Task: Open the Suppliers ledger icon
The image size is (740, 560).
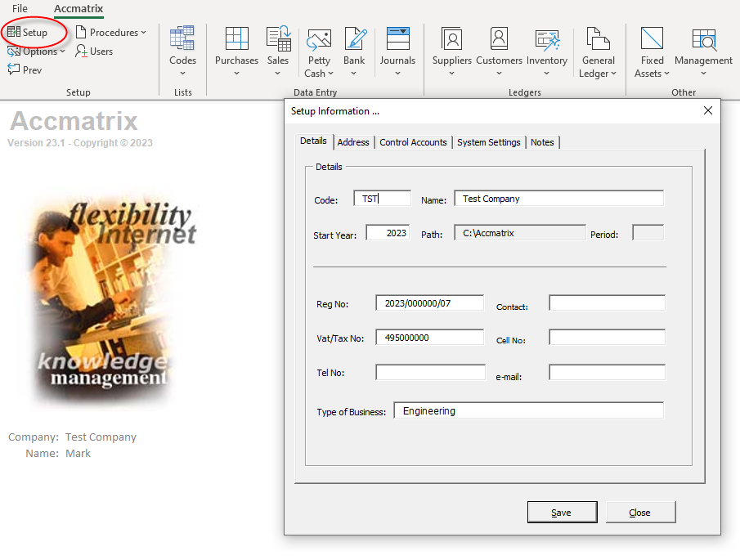Action: [x=451, y=39]
